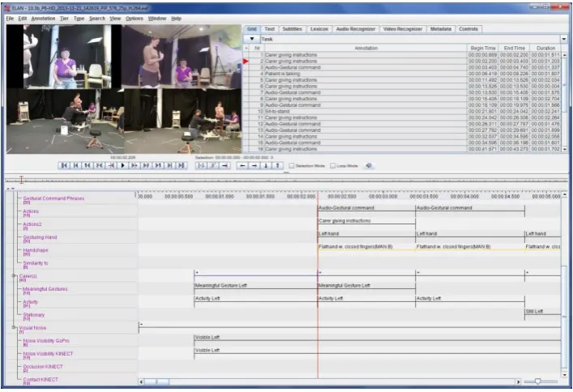Click the speaker volume icon
The image size is (573, 392).
pyautogui.click(x=369, y=165)
